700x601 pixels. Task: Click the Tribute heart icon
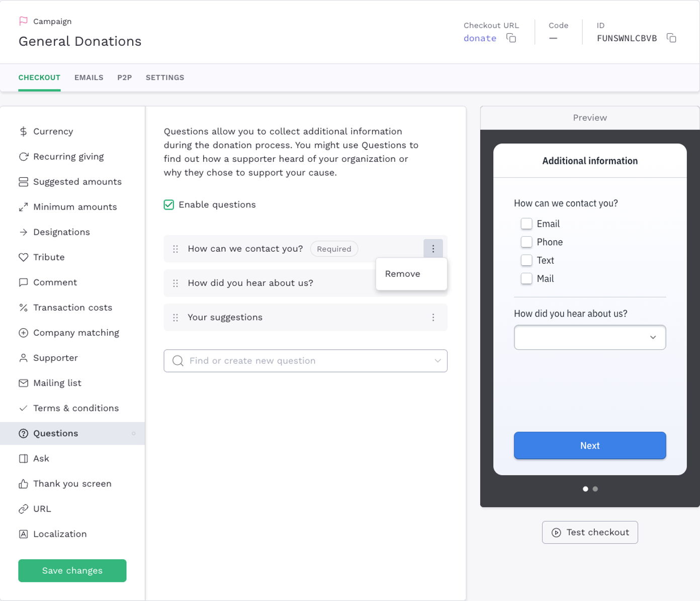pos(23,257)
